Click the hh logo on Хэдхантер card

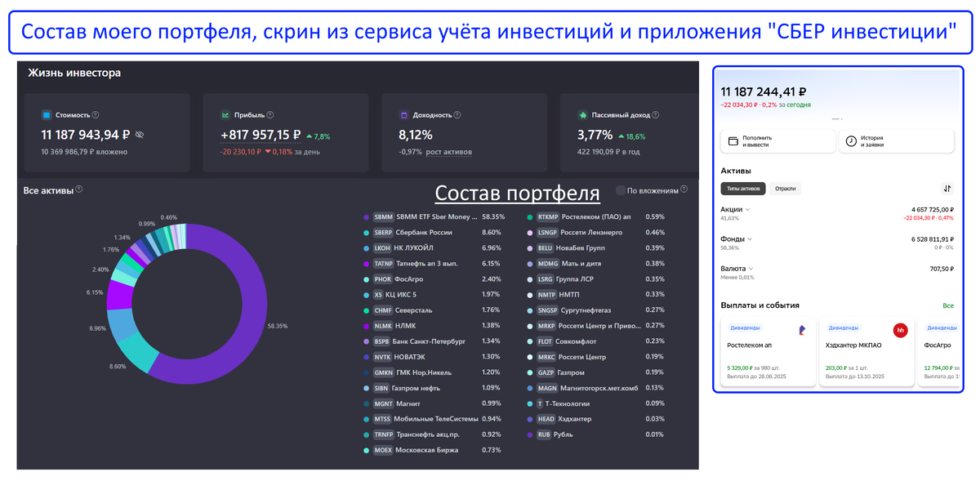900,330
